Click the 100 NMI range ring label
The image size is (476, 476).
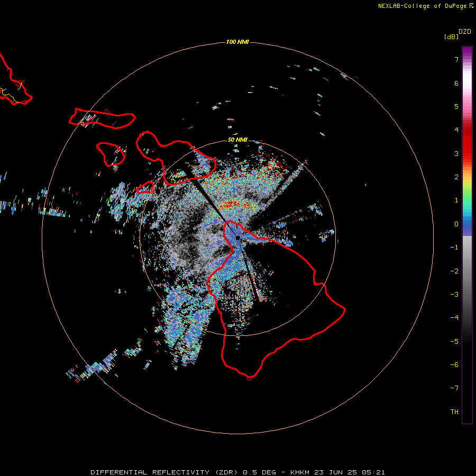tap(237, 42)
